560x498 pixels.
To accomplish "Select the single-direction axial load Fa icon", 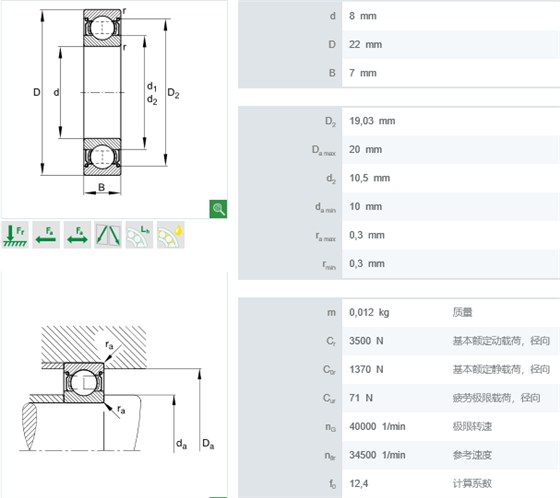I will click(x=46, y=235).
